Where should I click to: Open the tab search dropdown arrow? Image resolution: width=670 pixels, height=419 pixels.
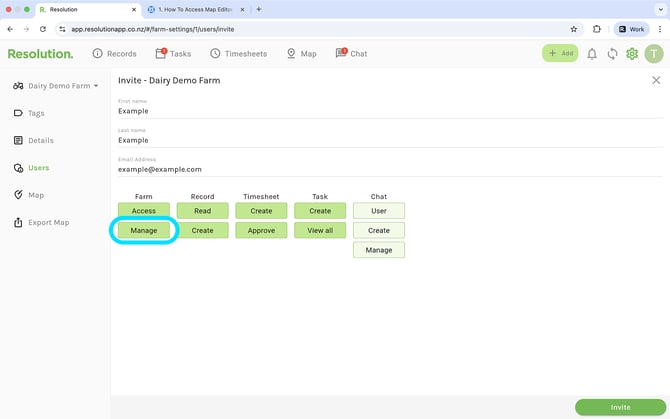point(660,9)
